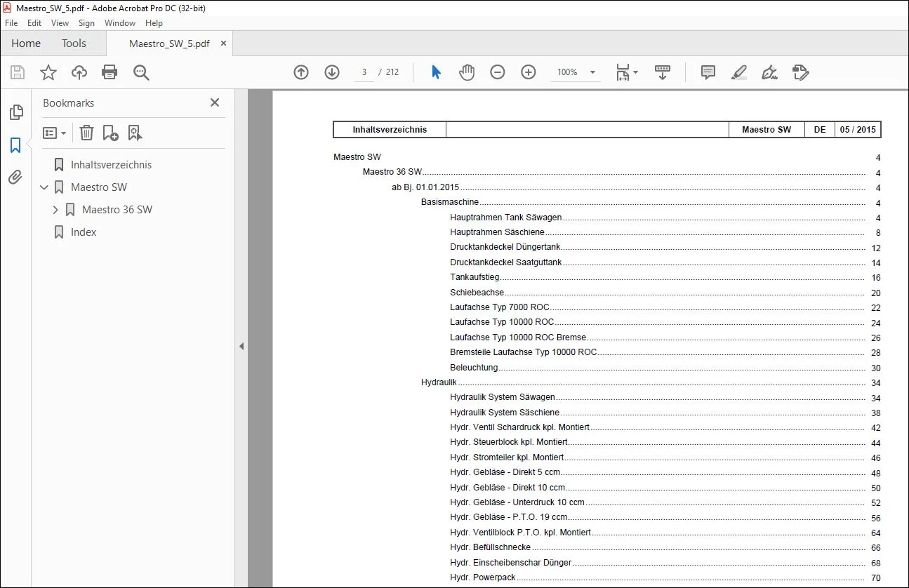Screen dimensions: 909x588
Task: Toggle the Bookmarks side panel icon
Action: (15, 145)
